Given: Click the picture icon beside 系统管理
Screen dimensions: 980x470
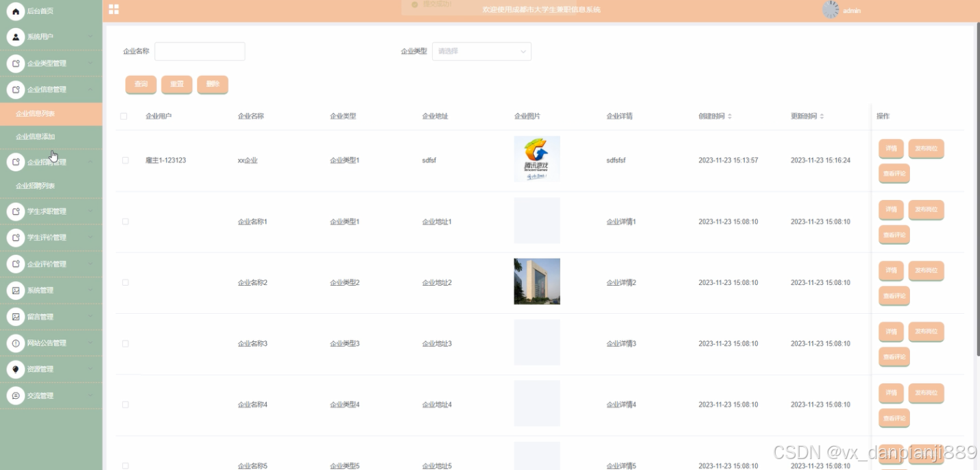Looking at the screenshot, I should (x=16, y=290).
